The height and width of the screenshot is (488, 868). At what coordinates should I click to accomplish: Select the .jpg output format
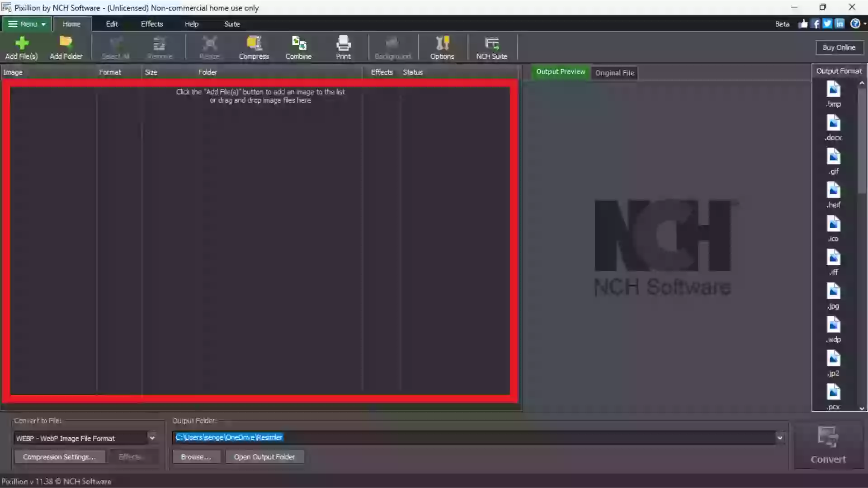(x=833, y=296)
